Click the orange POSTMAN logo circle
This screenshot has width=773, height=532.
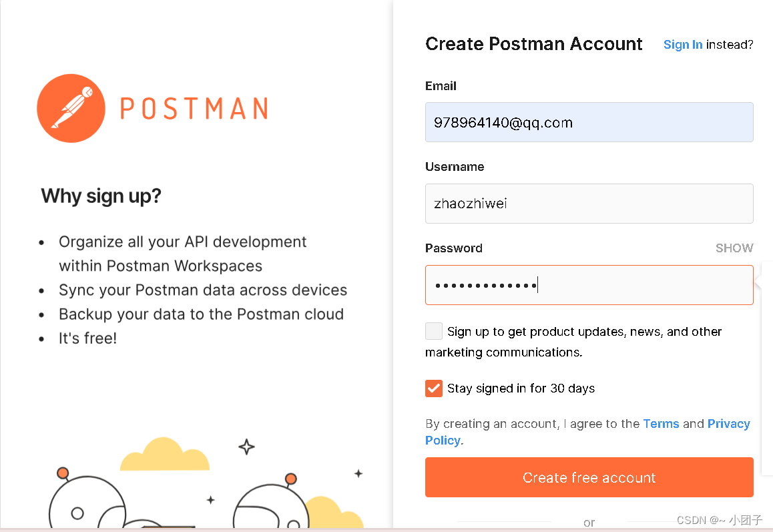tap(71, 107)
